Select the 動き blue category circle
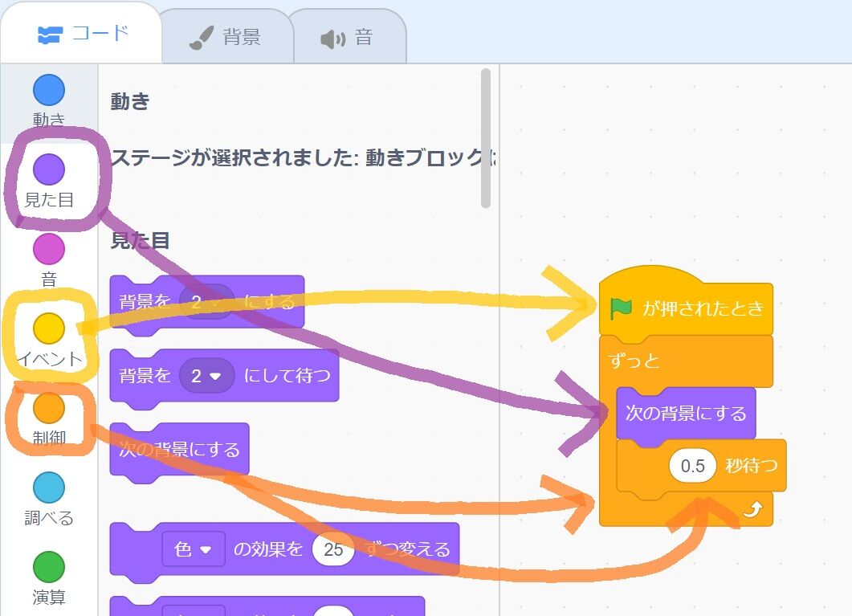The height and width of the screenshot is (616, 852). [x=49, y=90]
